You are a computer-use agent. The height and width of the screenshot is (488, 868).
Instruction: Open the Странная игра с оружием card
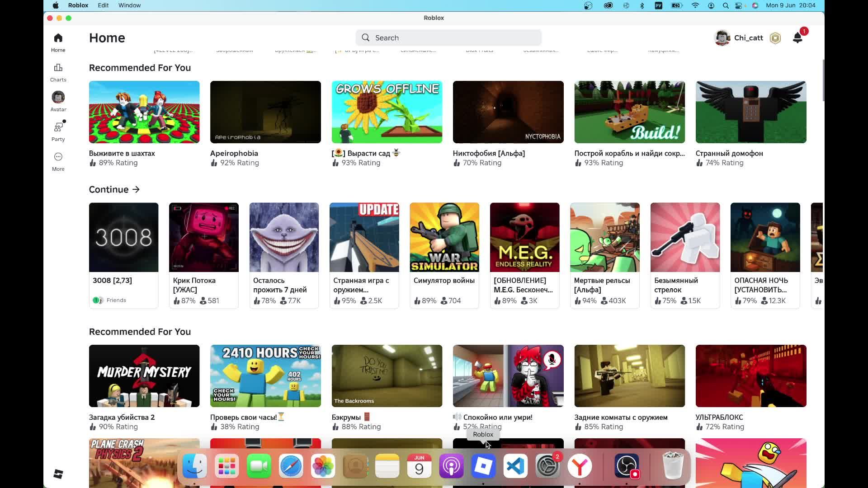[364, 256]
